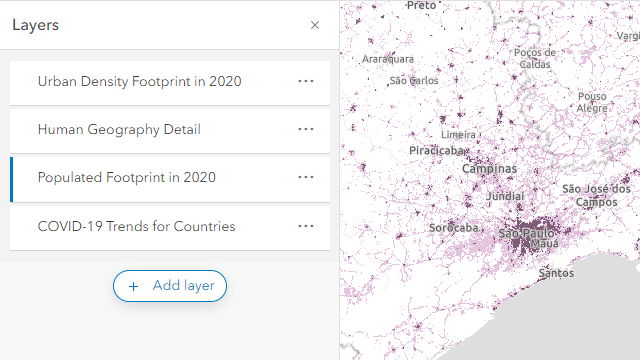Click the Poços de Caldas map label
The width and height of the screenshot is (640, 360).
[535, 58]
